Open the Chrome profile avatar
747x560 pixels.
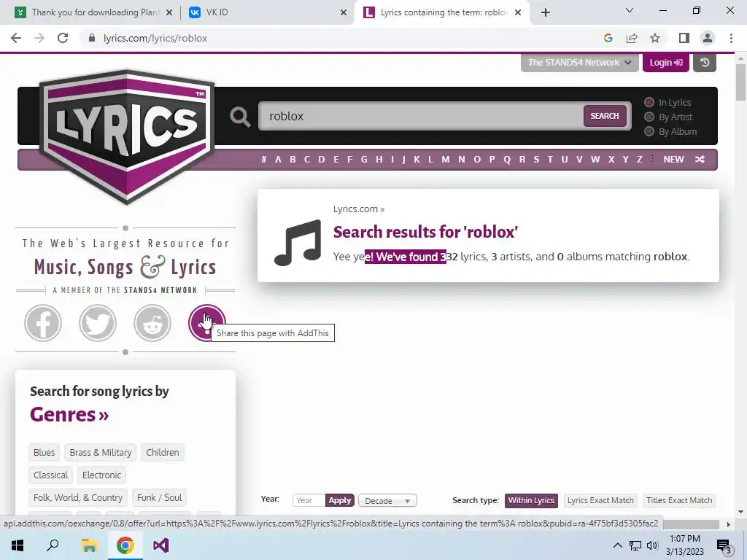tap(708, 38)
